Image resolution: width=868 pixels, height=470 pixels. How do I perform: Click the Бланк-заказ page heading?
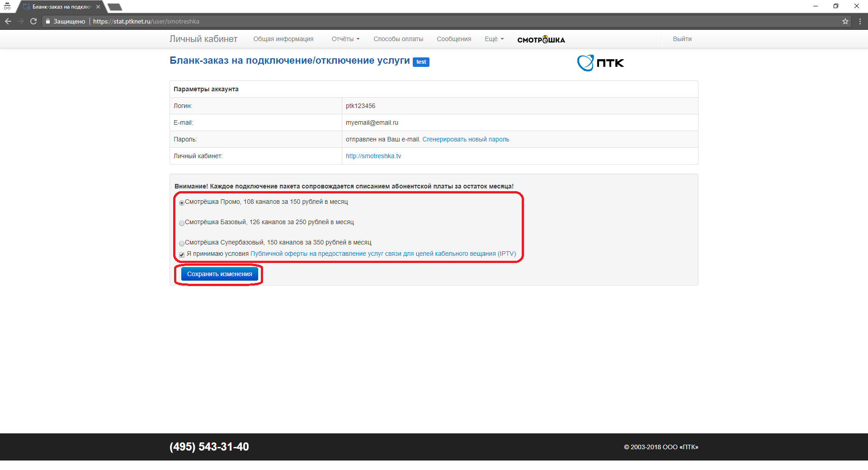point(290,61)
